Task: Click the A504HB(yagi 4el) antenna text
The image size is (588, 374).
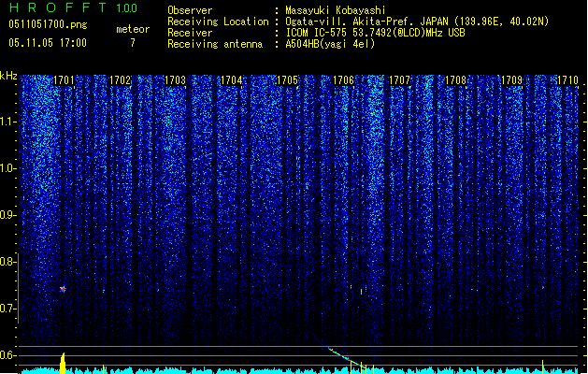Action: (x=330, y=44)
